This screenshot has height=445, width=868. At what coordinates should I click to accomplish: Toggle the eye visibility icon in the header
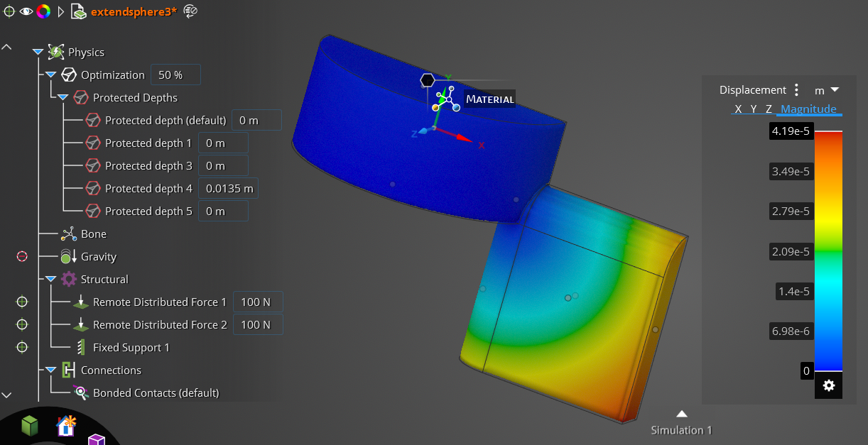coord(26,11)
